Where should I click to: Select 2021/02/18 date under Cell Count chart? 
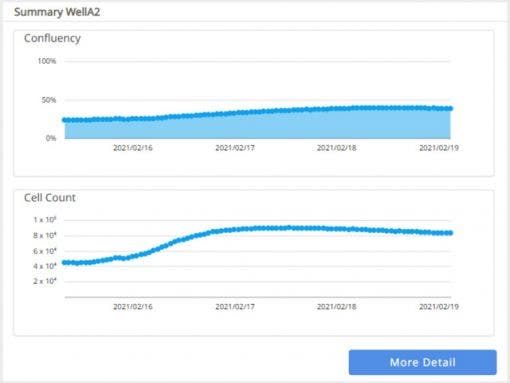pyautogui.click(x=337, y=307)
